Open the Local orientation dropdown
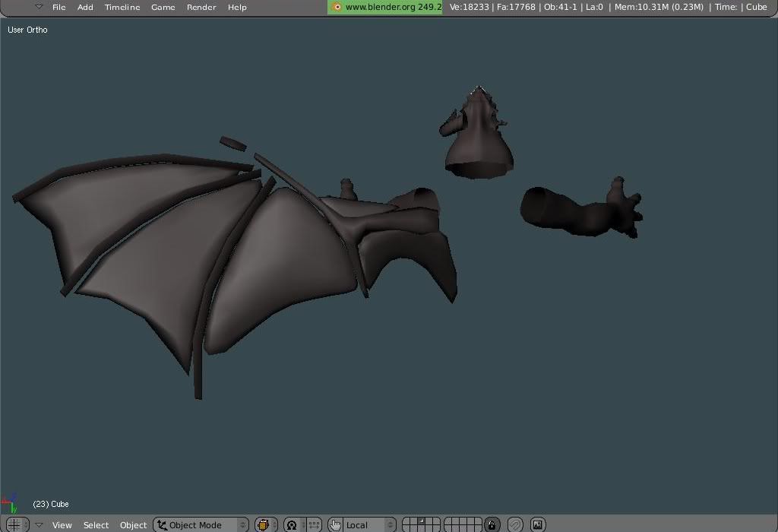 [x=369, y=524]
